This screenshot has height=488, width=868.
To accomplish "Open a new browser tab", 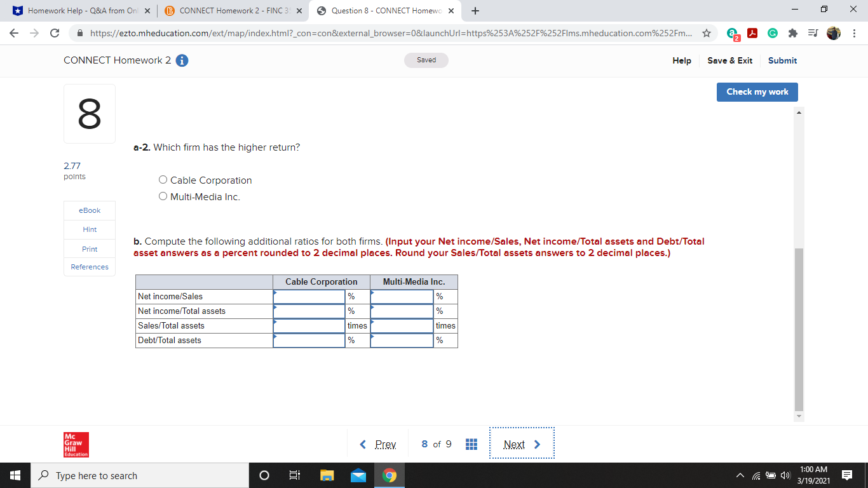I will coord(475,11).
